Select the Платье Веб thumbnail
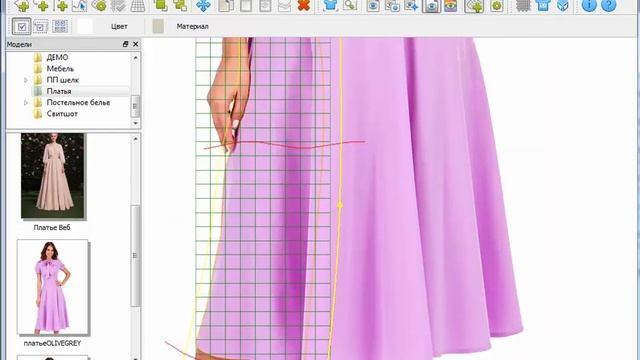Screen dimensions: 640x360 pos(52,176)
